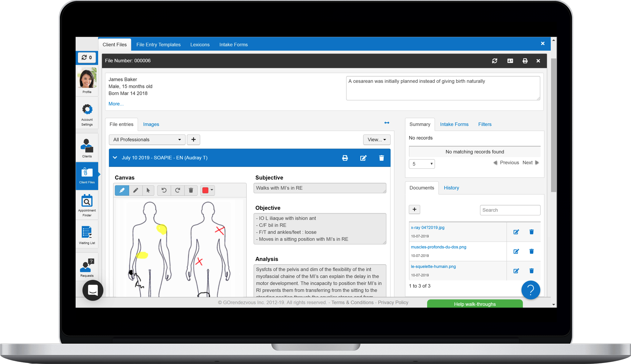Image resolution: width=631 pixels, height=364 pixels.
Task: Delete the July 10 2019 SOAPIE entry
Action: tap(381, 158)
